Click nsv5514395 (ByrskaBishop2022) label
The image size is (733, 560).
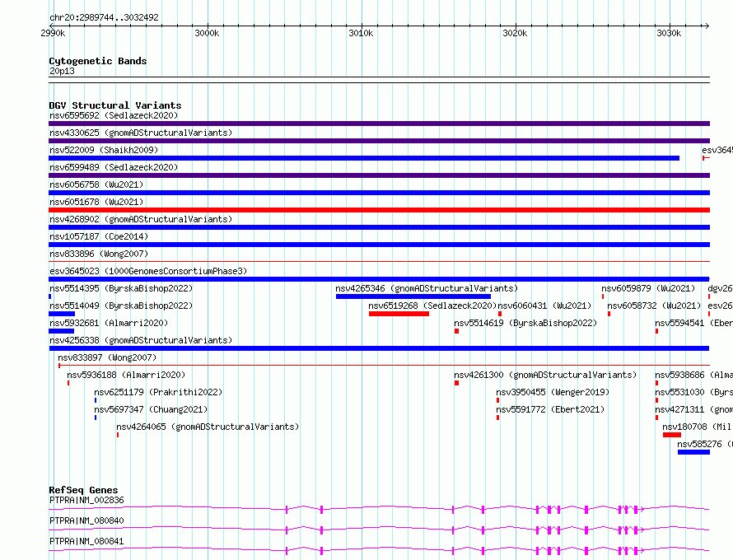pyautogui.click(x=121, y=288)
